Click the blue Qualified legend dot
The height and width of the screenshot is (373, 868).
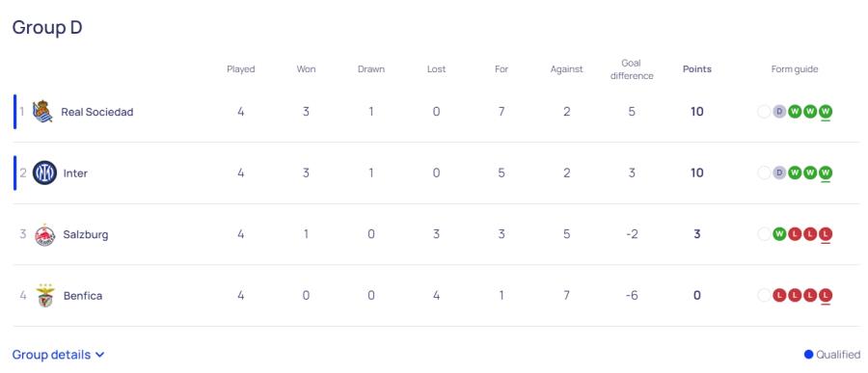809,354
